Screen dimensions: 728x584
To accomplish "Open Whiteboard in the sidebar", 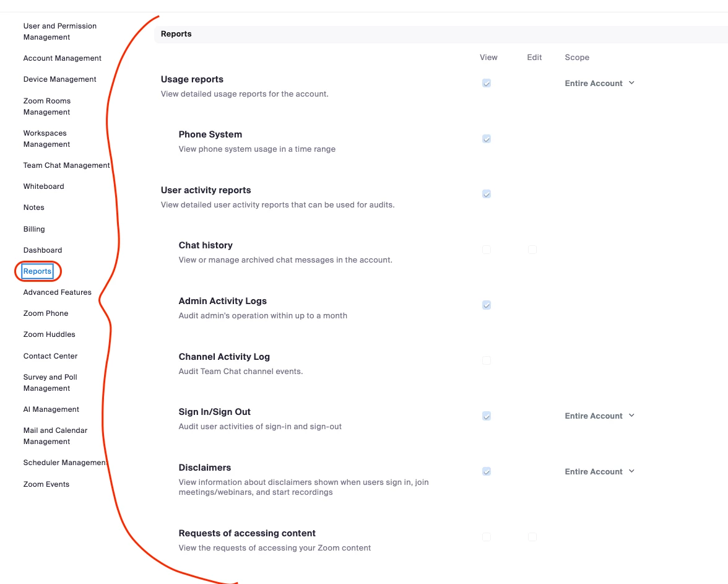I will point(43,186).
